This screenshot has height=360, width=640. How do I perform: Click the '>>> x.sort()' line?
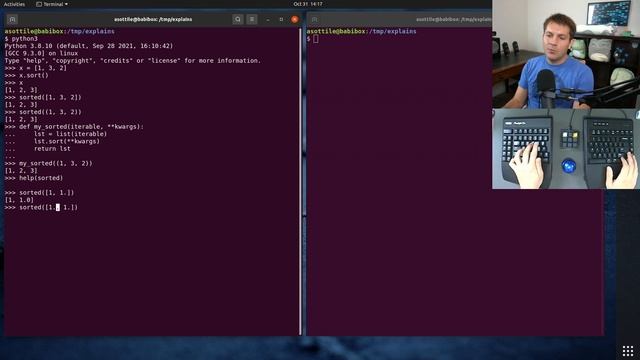tap(27, 76)
